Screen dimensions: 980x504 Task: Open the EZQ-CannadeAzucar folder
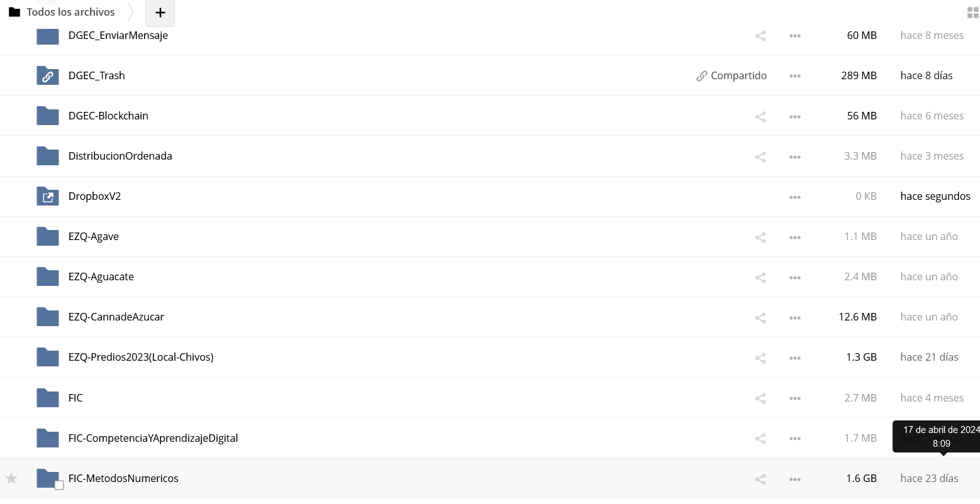116,317
